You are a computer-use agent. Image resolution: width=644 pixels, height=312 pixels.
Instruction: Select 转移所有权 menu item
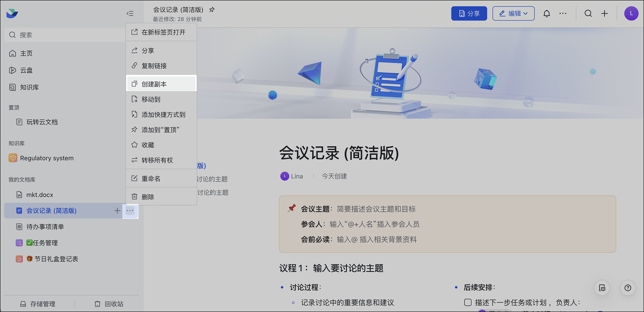point(161,160)
